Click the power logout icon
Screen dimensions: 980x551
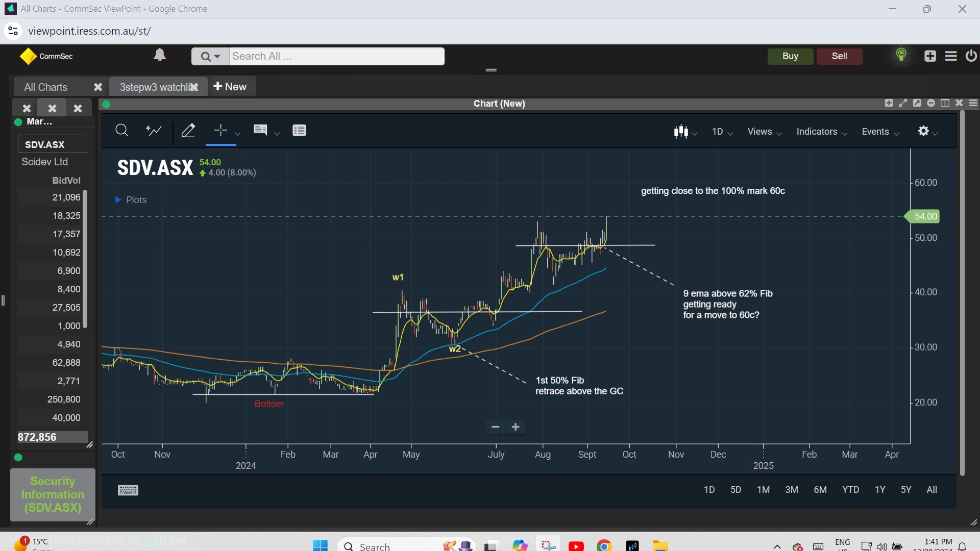click(x=971, y=56)
